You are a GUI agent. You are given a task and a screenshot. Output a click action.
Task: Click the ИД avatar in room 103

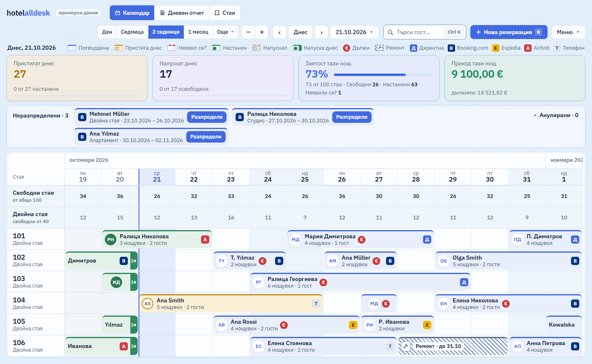pyautogui.click(x=116, y=282)
